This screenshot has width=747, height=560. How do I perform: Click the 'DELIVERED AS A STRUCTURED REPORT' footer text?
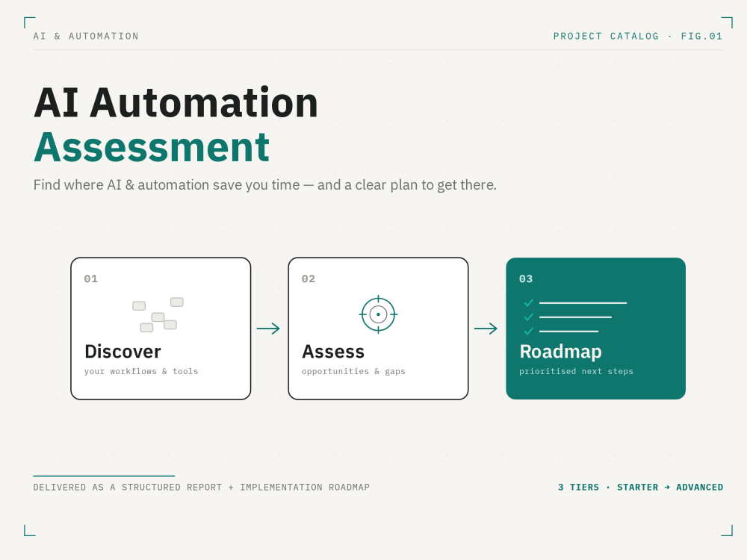click(202, 487)
